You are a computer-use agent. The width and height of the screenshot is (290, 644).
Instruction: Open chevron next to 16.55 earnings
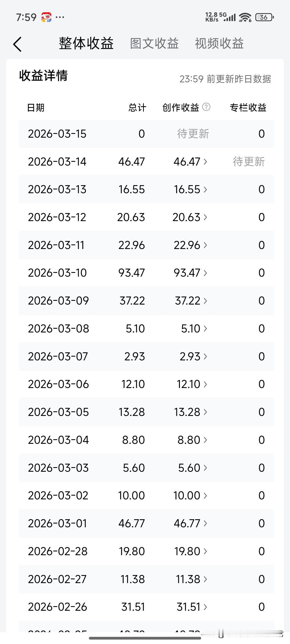[x=205, y=189]
